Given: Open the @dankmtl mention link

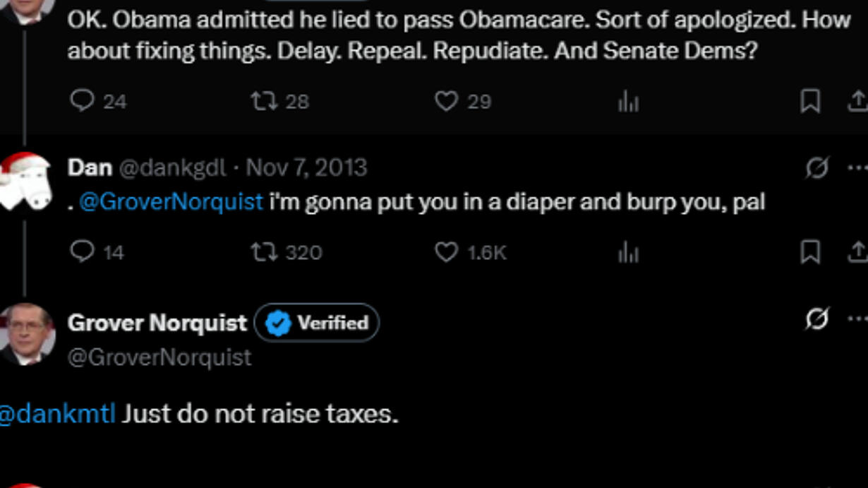Looking at the screenshot, I should [58, 413].
